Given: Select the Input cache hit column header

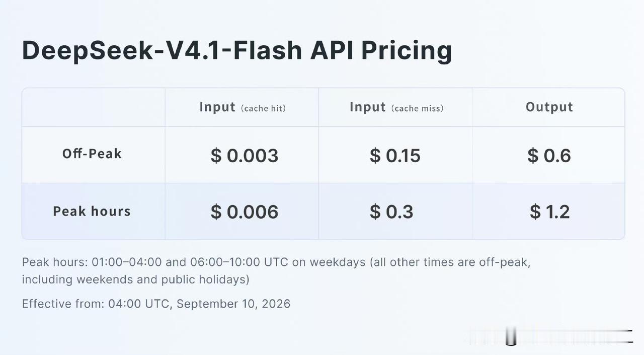Looking at the screenshot, I should [242, 107].
